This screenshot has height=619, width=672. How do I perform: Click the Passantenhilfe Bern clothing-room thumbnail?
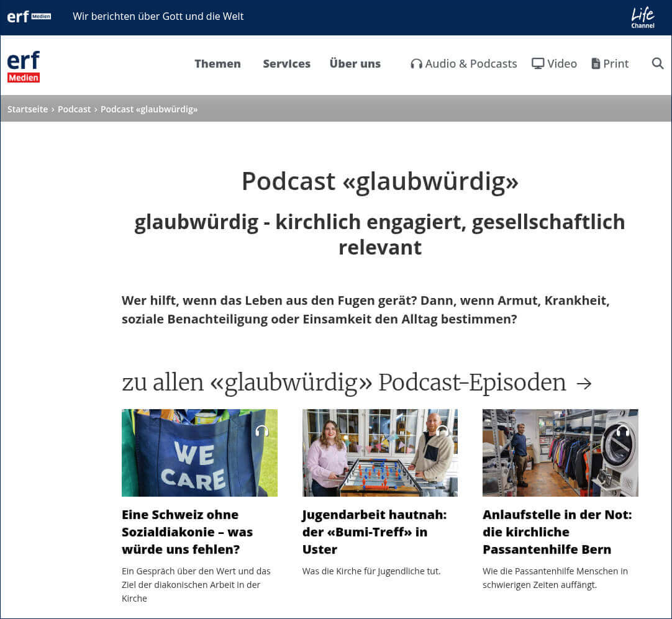[x=560, y=453]
